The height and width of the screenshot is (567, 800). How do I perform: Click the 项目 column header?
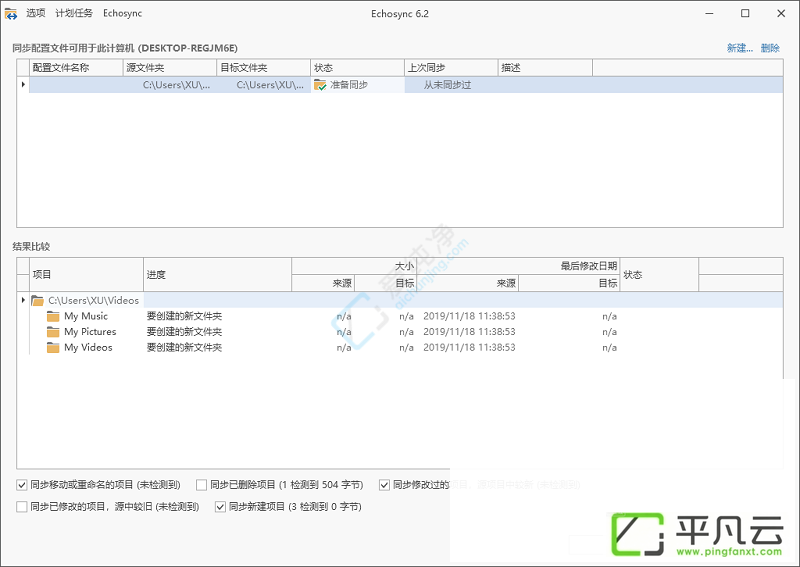tap(87, 275)
